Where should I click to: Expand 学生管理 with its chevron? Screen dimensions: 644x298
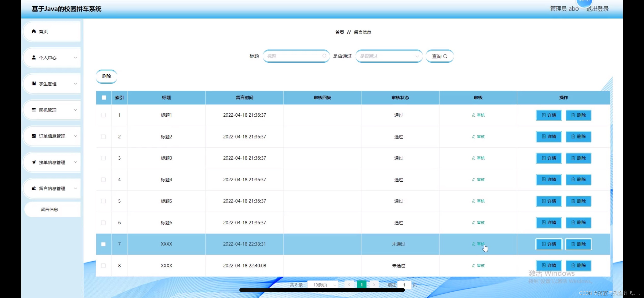[75, 84]
